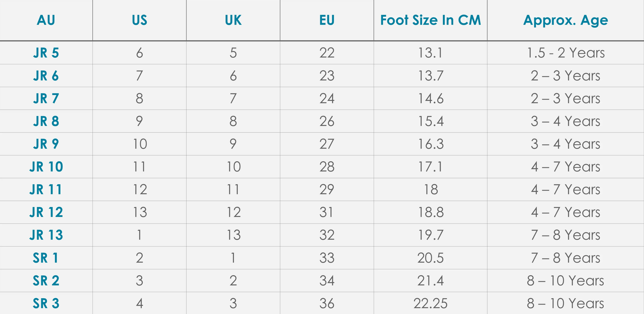Click the AU column header
Screen dimensions: 644x314
pyautogui.click(x=46, y=20)
